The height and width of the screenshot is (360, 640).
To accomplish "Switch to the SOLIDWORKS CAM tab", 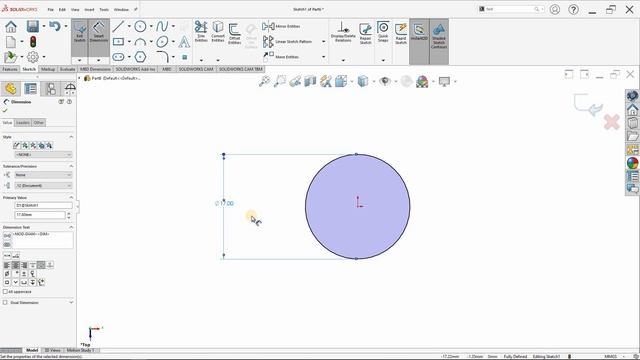I will point(196,69).
